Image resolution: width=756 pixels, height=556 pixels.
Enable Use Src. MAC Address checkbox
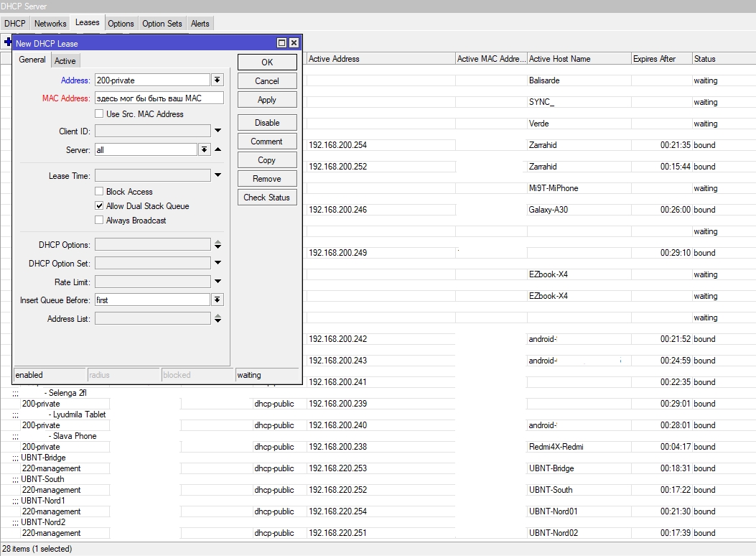(x=99, y=113)
